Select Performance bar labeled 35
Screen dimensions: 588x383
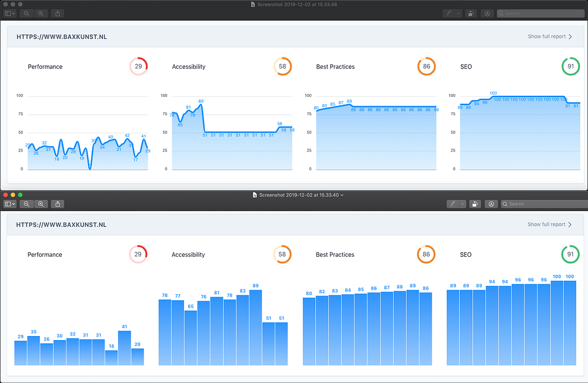coord(34,351)
